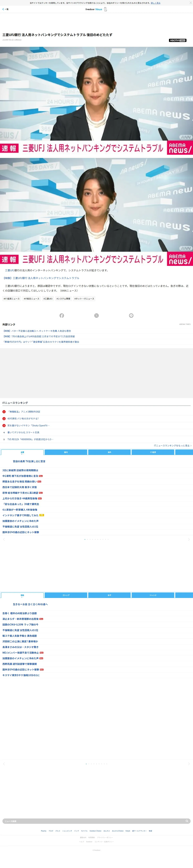Share the article on LINE

tap(131, 316)
